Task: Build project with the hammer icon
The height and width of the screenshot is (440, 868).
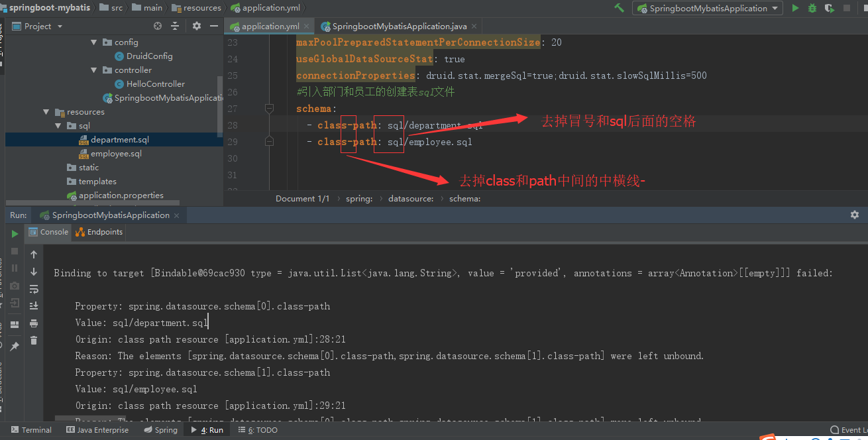Action: 620,8
